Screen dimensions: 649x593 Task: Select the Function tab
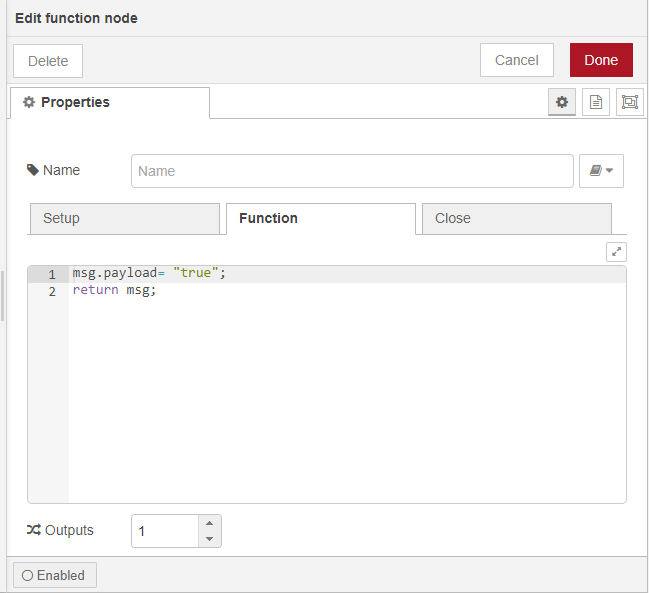tap(320, 218)
